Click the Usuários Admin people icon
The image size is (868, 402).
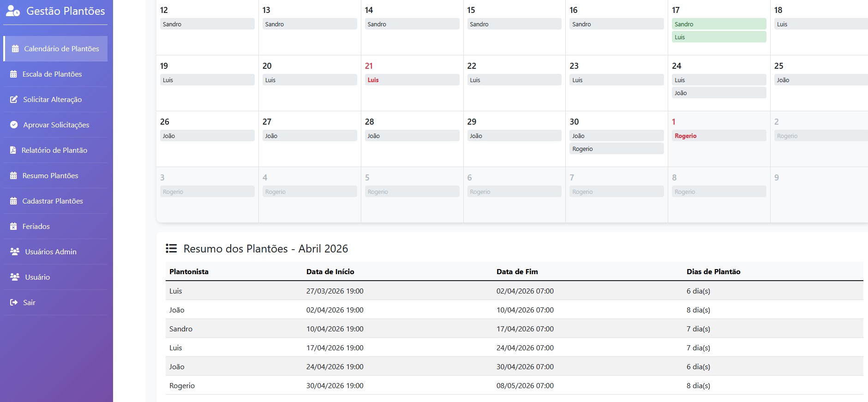click(x=15, y=252)
